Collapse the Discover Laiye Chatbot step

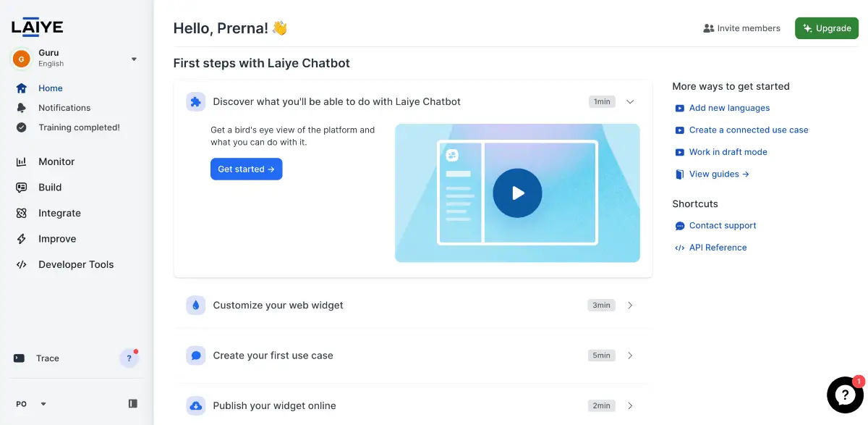(x=630, y=102)
